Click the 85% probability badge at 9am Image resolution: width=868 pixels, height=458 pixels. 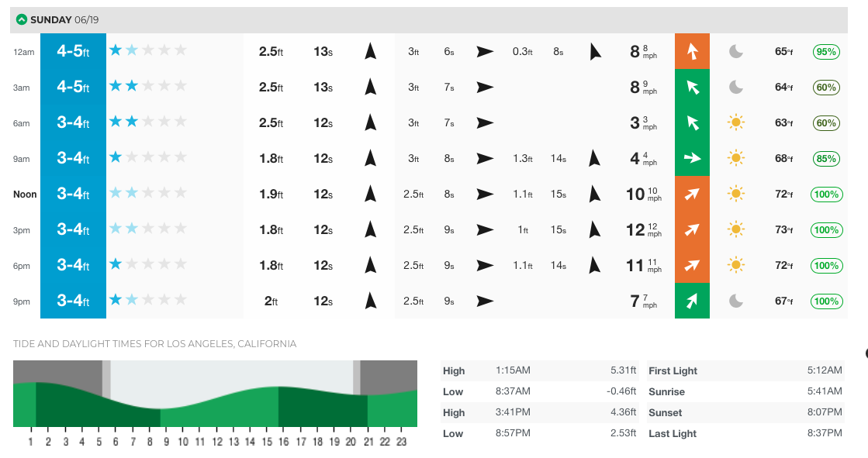[826, 159]
